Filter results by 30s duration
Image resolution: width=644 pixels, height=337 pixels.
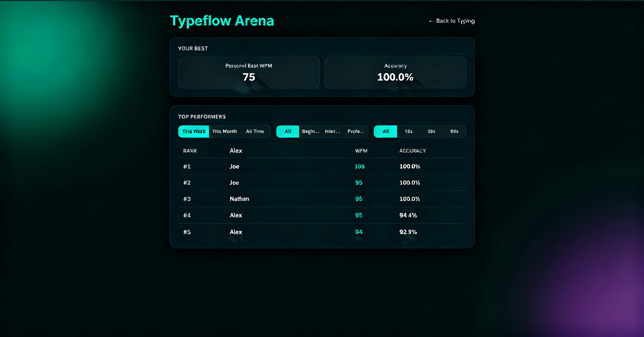(431, 131)
